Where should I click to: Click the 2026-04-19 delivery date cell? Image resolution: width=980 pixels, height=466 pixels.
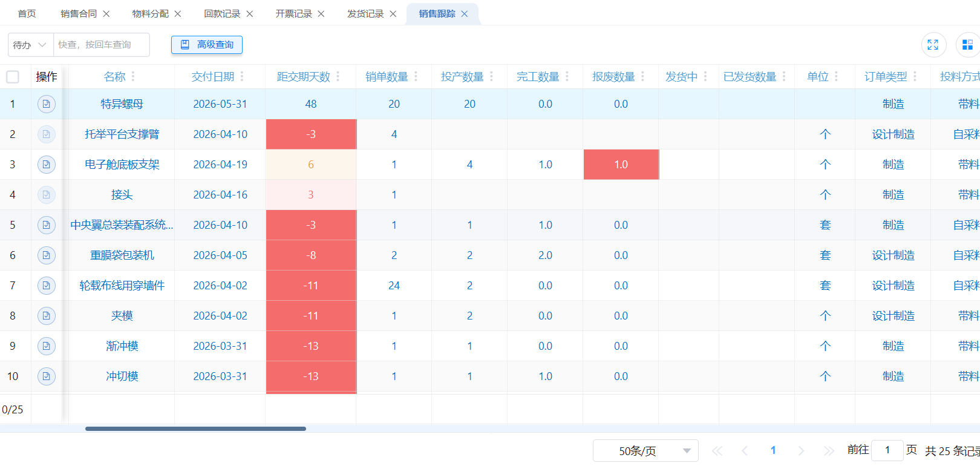[x=220, y=165]
